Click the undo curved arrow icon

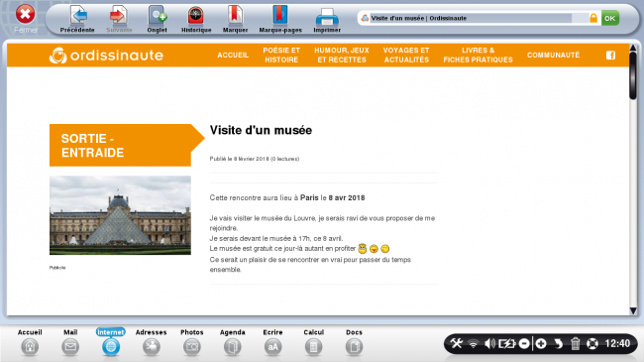(x=558, y=343)
